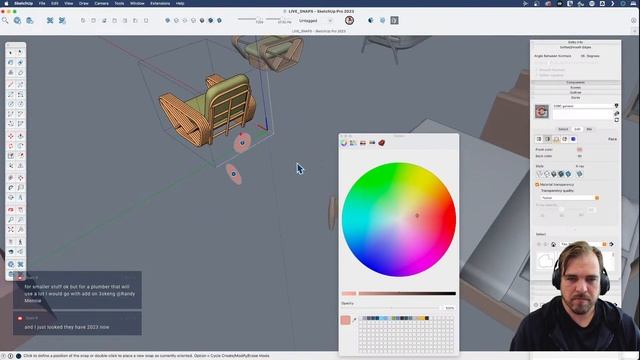Image resolution: width=640 pixels, height=360 pixels.
Task: Choose the Freehand drawing tool
Action: pyautogui.click(x=20, y=84)
